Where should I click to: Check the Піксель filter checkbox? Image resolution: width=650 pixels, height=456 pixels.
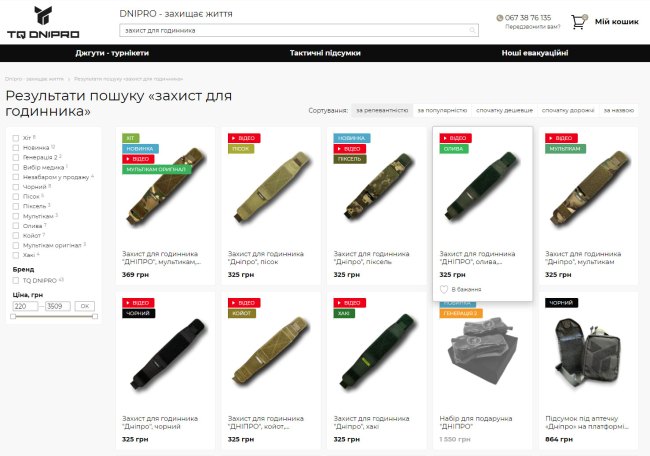pos(16,206)
